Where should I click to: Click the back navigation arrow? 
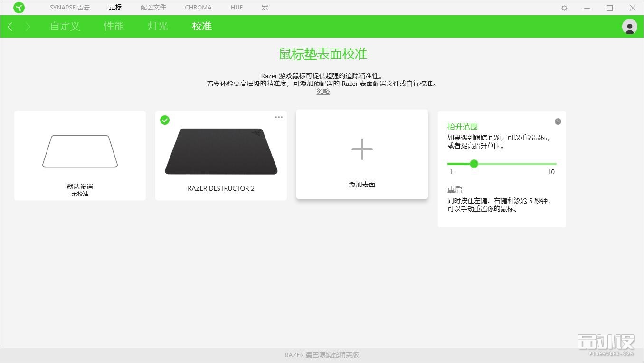click(9, 27)
